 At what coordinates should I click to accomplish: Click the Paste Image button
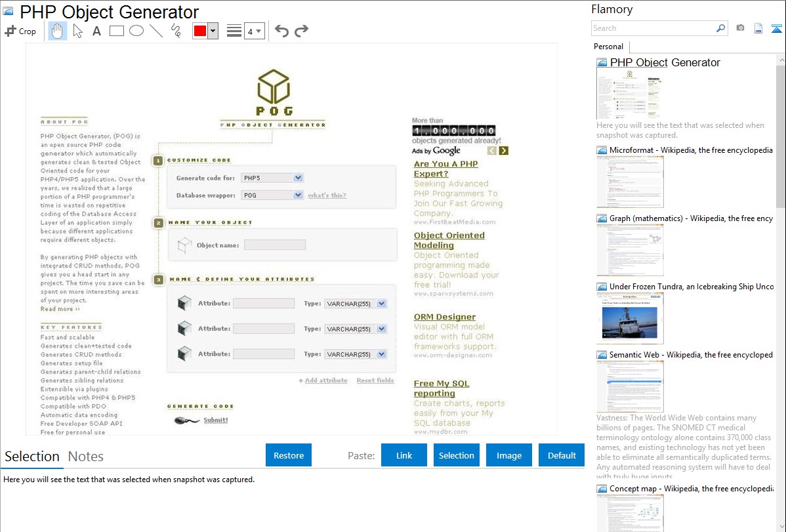tap(508, 455)
